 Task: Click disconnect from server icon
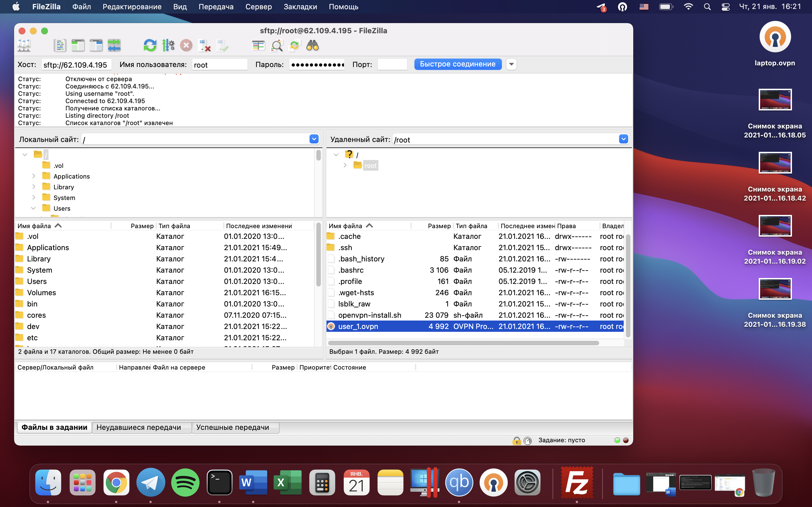[x=204, y=46]
